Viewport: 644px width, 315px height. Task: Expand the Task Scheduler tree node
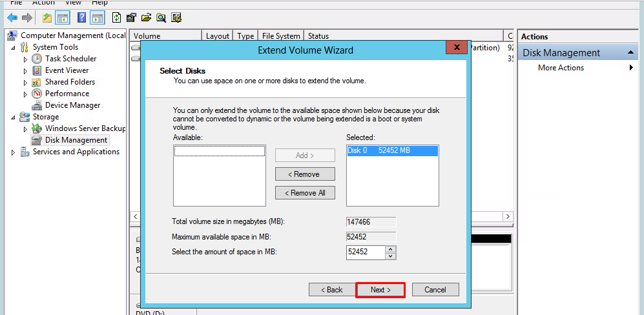26,59
